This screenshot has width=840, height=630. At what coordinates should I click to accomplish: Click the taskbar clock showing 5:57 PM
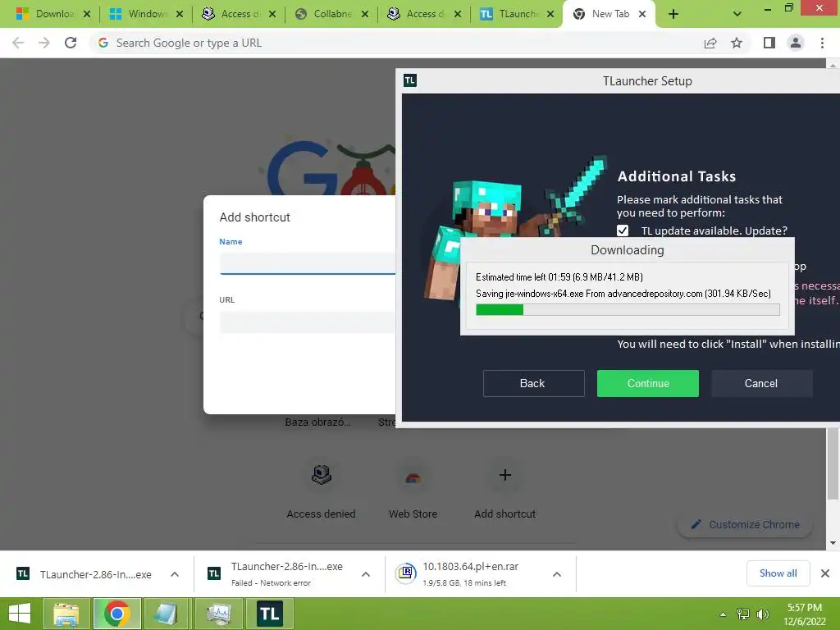804,614
